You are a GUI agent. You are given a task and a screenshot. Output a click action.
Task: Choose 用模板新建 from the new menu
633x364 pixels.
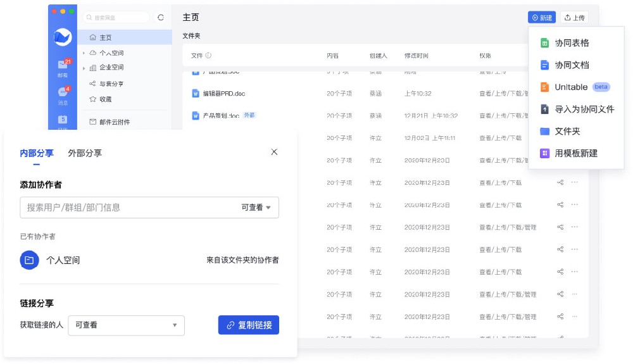575,153
